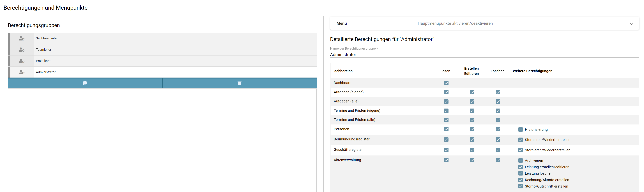Select the Praktikant permission group
Screen dimensions: 644x192
162,61
